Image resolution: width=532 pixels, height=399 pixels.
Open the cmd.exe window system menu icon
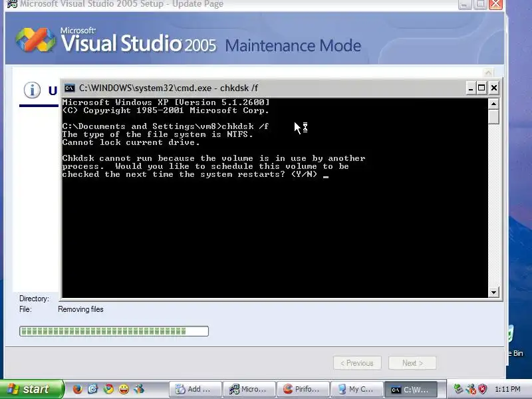(70, 88)
